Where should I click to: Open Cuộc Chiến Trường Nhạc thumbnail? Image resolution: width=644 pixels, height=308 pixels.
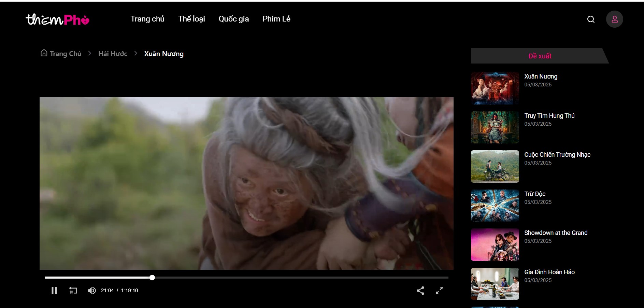point(495,167)
